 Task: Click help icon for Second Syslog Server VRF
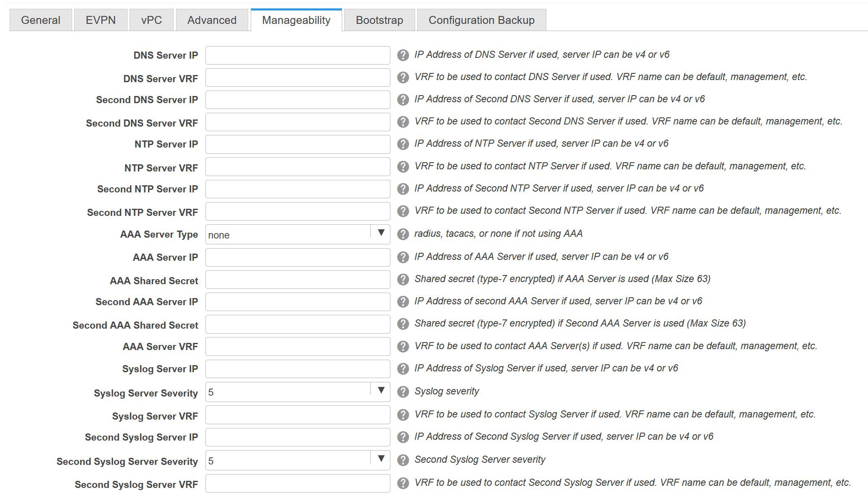[x=403, y=483]
